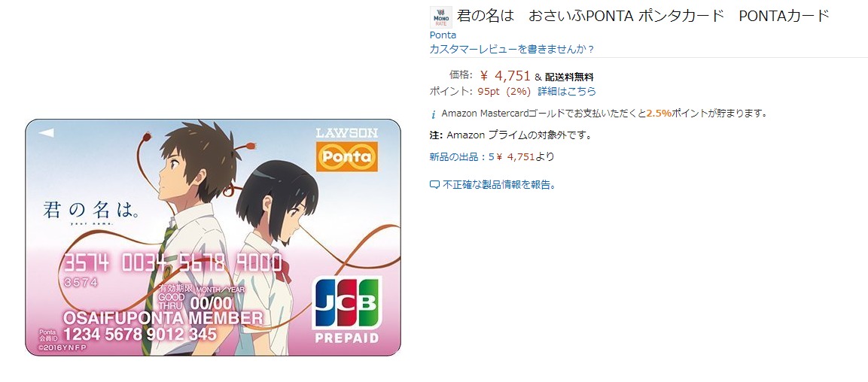Click カスタマーレビューを書きませんか？ link
868x382 pixels.
512,49
